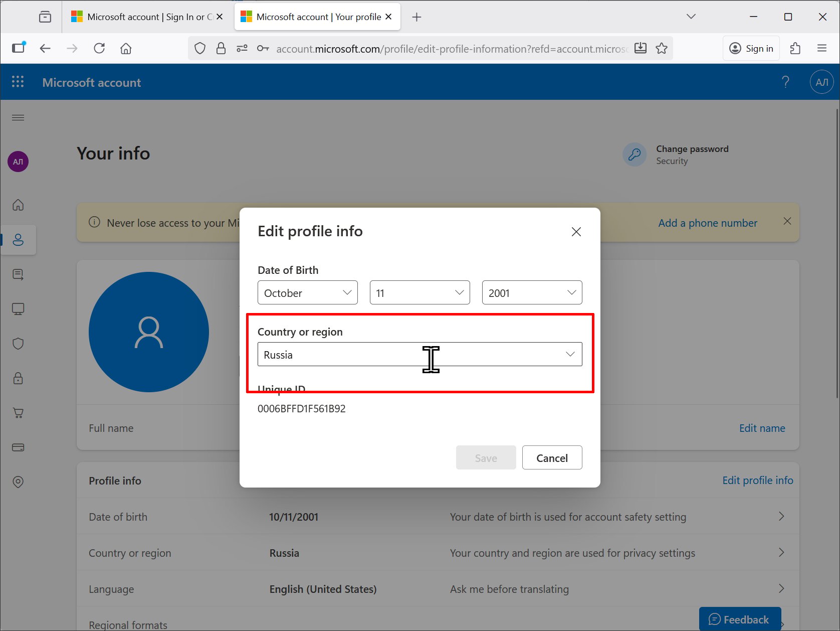Open the birth year dropdown showing 2001

pyautogui.click(x=532, y=292)
